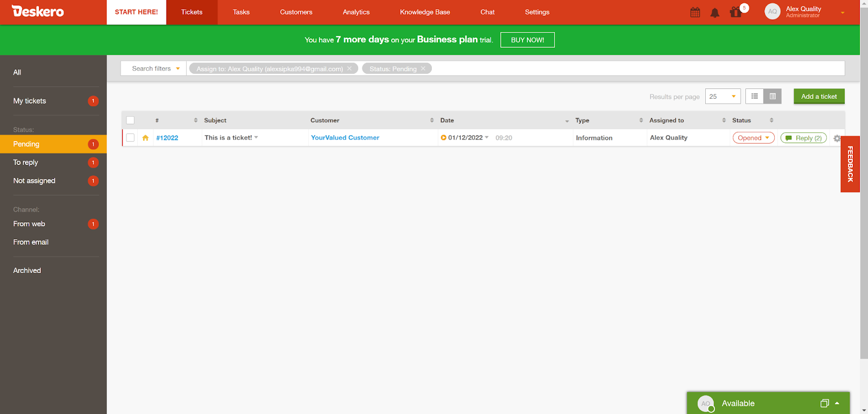
Task: Open the YourValued Customer link
Action: (x=345, y=138)
